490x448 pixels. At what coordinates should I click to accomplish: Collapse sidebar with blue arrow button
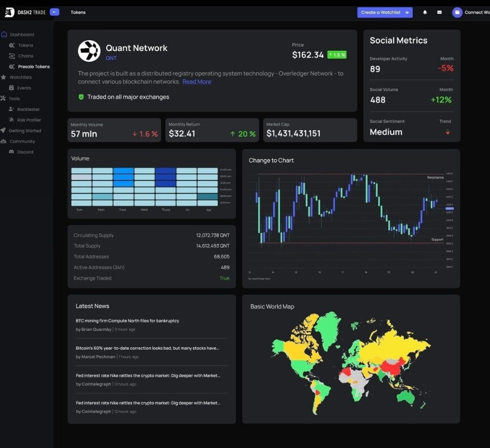(x=54, y=12)
